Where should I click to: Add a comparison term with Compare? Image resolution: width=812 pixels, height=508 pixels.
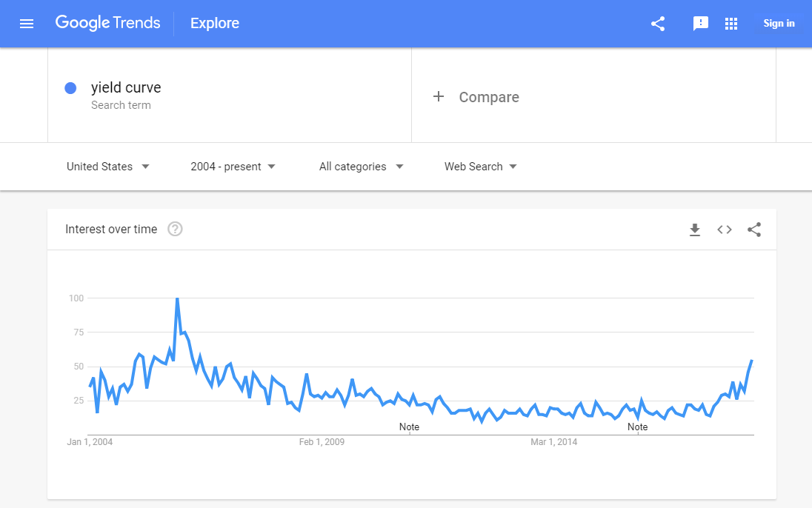tap(476, 97)
